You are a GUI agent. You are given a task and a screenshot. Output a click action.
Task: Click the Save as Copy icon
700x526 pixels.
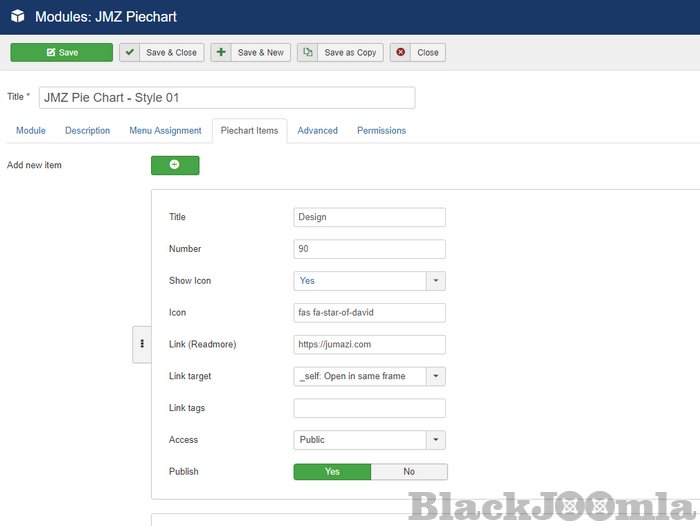point(308,52)
